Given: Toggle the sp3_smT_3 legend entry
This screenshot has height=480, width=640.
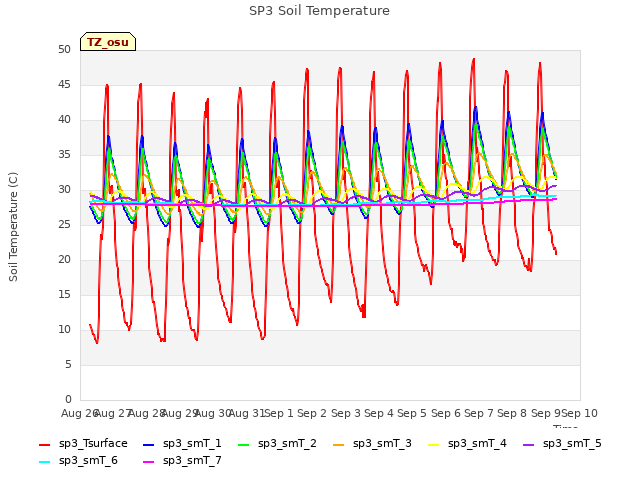Looking at the screenshot, I should coord(372,444).
